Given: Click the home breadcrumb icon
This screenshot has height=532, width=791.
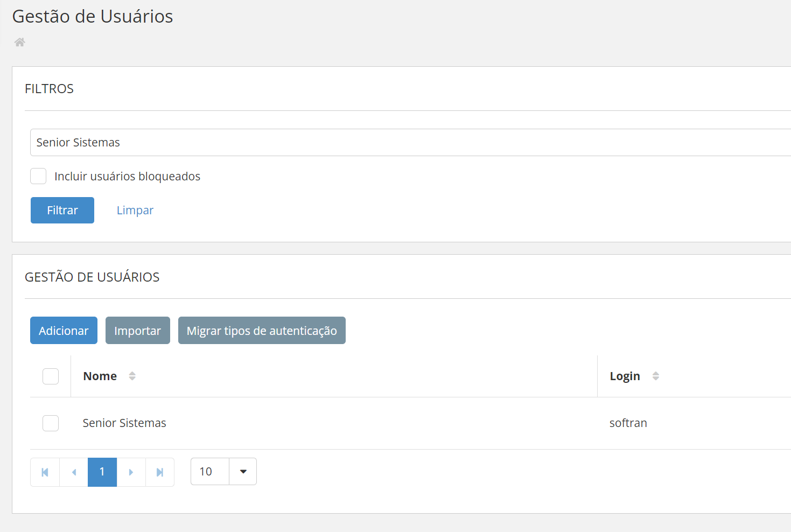Looking at the screenshot, I should (20, 42).
